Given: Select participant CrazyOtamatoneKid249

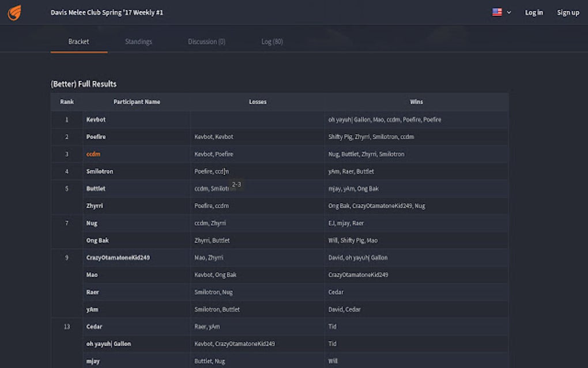Looking at the screenshot, I should pos(119,257).
